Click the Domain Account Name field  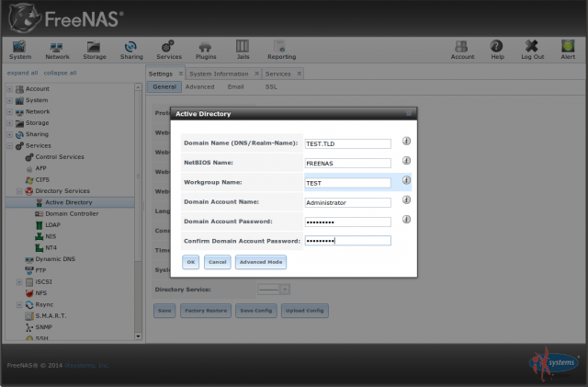coord(347,202)
